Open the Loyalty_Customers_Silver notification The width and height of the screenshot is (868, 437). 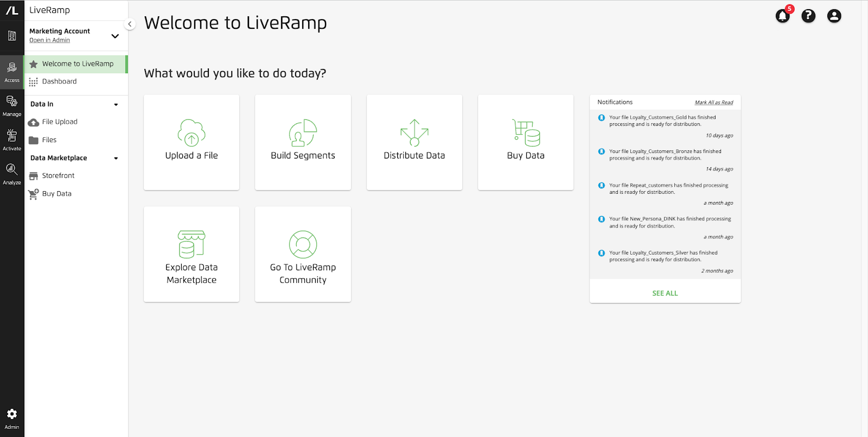tap(665, 262)
